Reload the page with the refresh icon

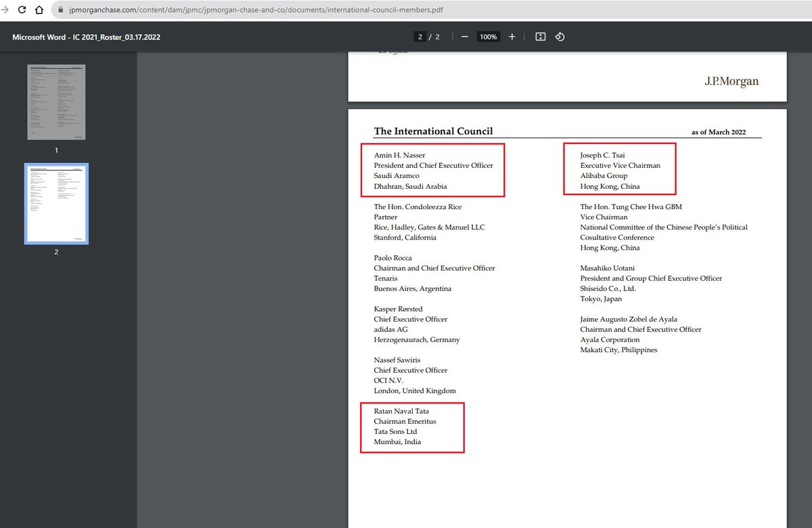pyautogui.click(x=22, y=10)
